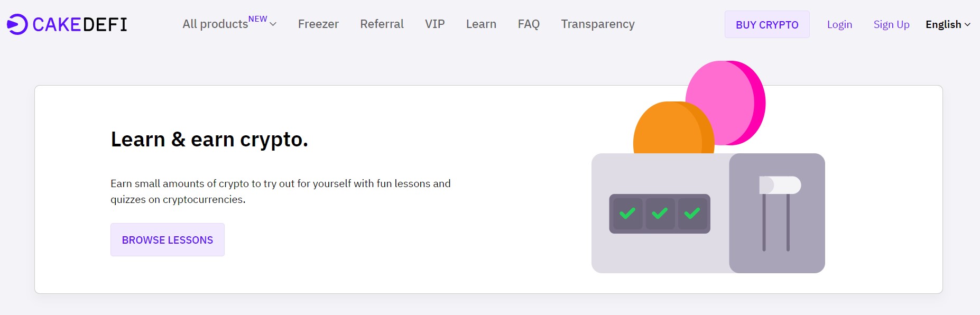Open the Freezer page

pos(318,24)
